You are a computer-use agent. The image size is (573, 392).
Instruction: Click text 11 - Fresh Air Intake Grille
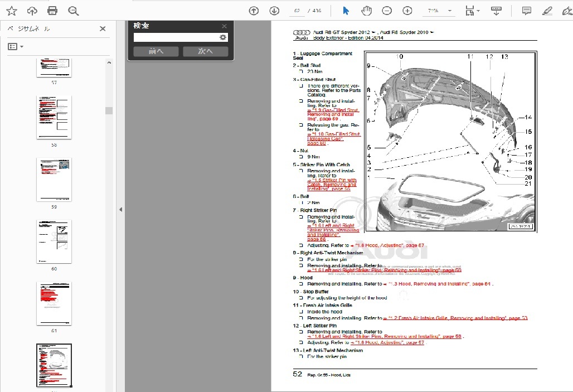[x=322, y=305]
